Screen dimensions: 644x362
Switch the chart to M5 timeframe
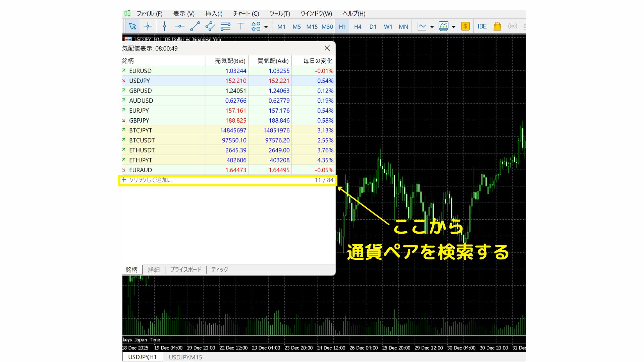pyautogui.click(x=297, y=26)
